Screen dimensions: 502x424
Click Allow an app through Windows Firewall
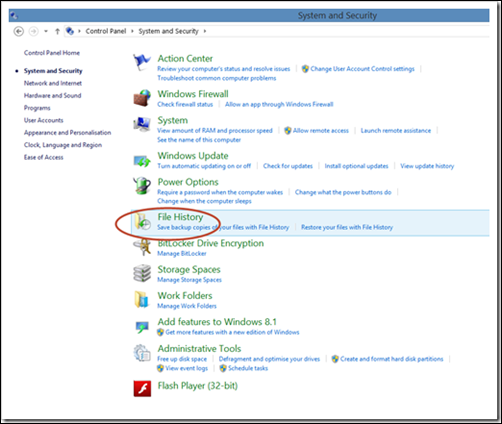coord(279,104)
